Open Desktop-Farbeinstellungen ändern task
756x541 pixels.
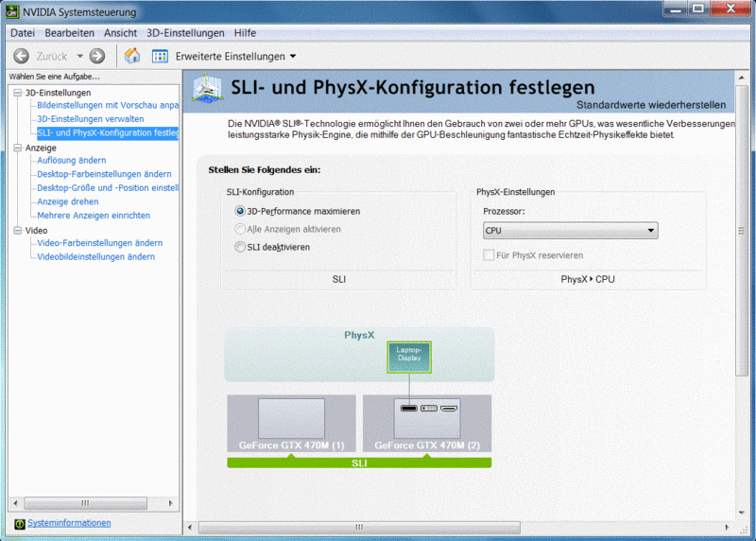pyautogui.click(x=104, y=174)
